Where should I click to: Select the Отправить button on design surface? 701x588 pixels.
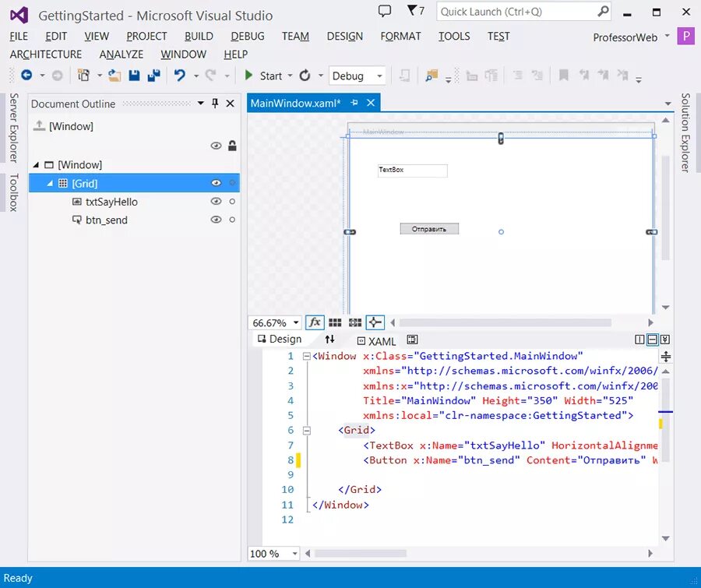tap(429, 229)
